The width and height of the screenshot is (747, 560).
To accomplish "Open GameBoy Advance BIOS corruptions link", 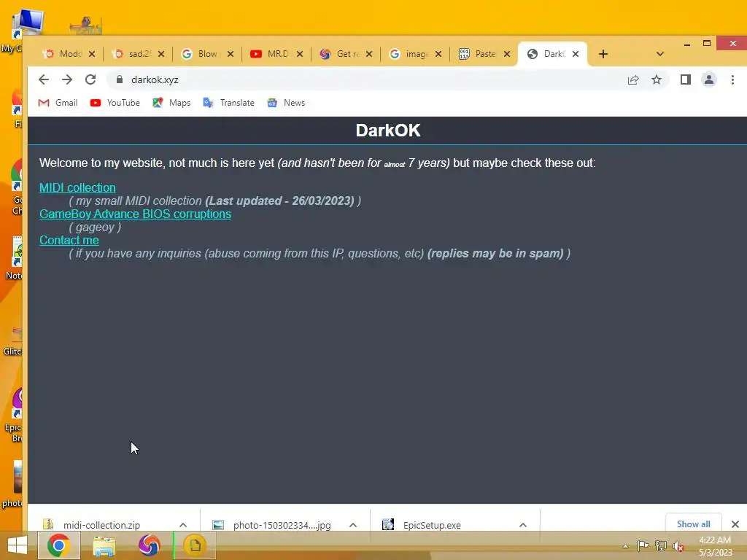I will 135,214.
